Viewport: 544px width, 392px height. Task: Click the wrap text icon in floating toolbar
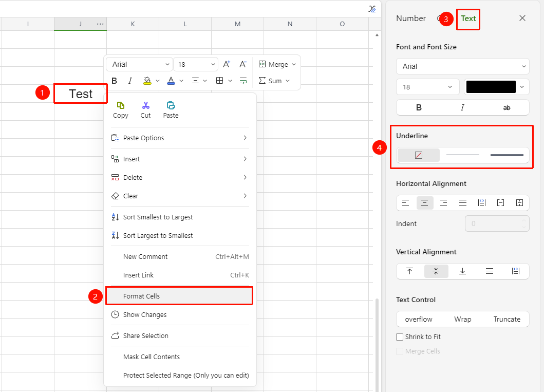[x=243, y=81]
